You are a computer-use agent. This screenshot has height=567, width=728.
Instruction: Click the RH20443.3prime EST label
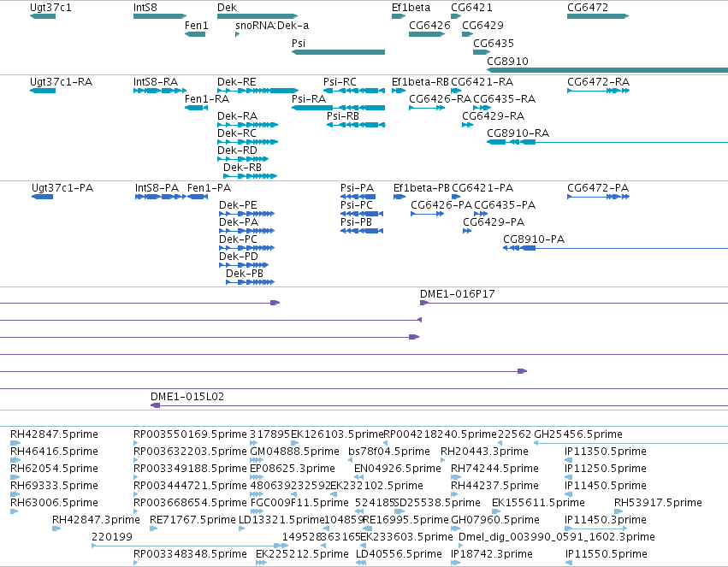[x=484, y=452]
